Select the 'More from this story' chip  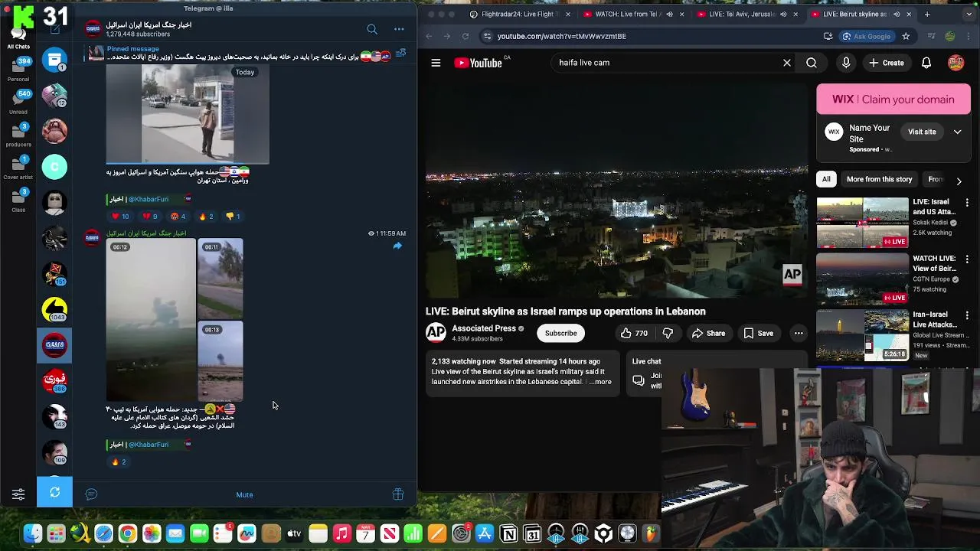(x=879, y=179)
